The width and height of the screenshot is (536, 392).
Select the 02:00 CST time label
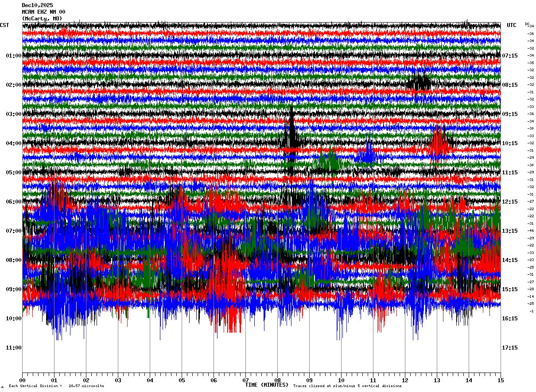[x=14, y=85]
